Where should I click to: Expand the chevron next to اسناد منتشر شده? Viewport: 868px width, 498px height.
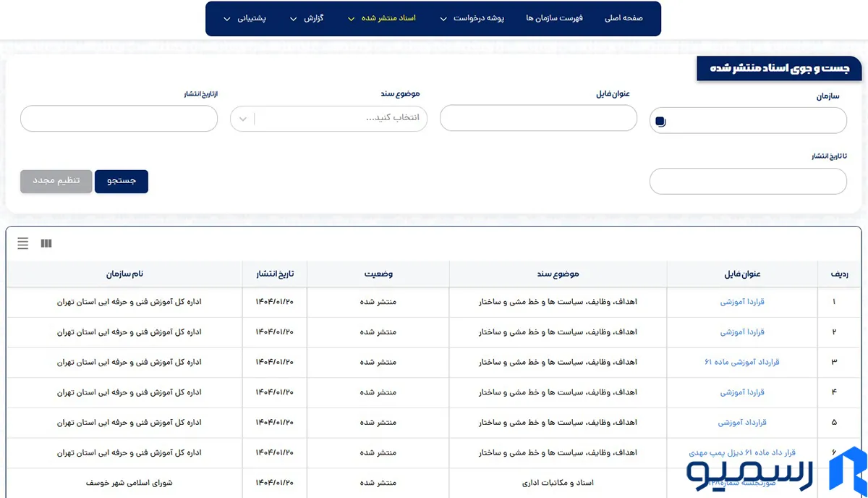[x=352, y=19]
